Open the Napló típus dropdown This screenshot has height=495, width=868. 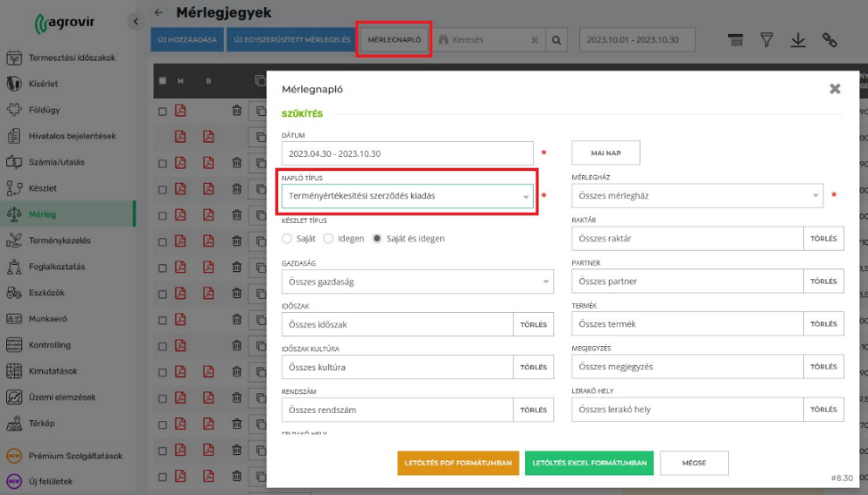point(407,196)
